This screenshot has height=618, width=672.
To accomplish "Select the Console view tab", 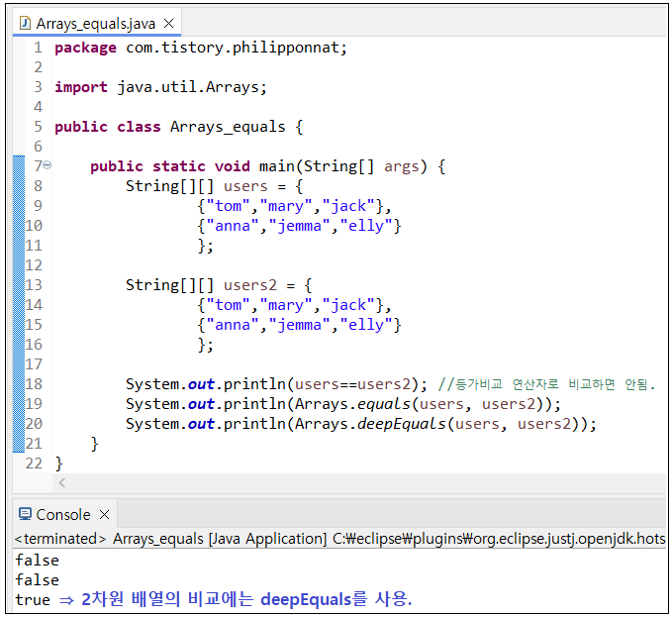I will click(63, 514).
